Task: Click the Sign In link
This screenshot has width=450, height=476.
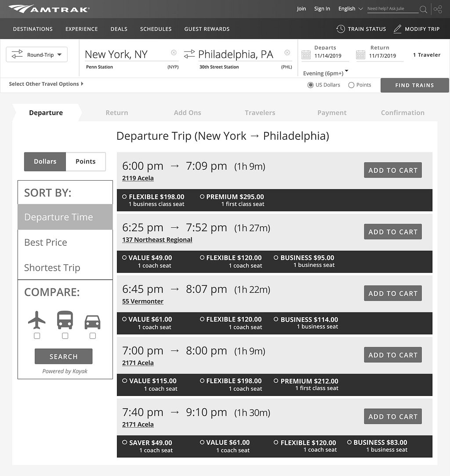Action: tap(322, 8)
